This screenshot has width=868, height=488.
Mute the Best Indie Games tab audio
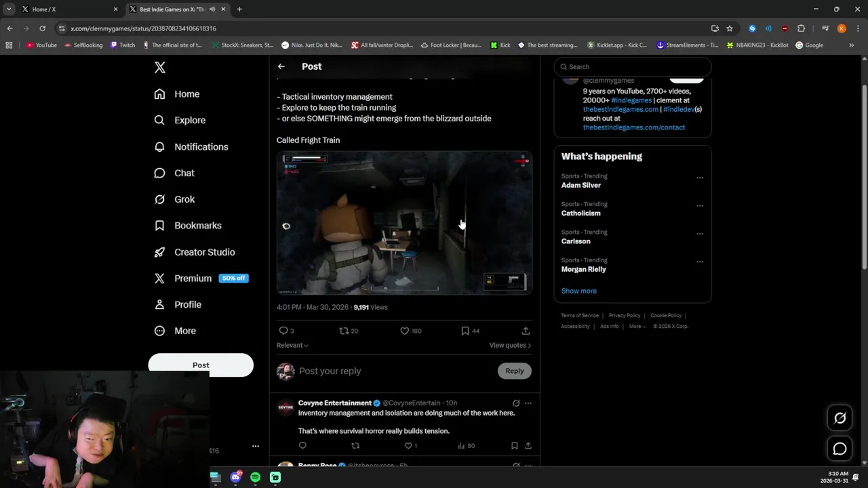(x=212, y=9)
